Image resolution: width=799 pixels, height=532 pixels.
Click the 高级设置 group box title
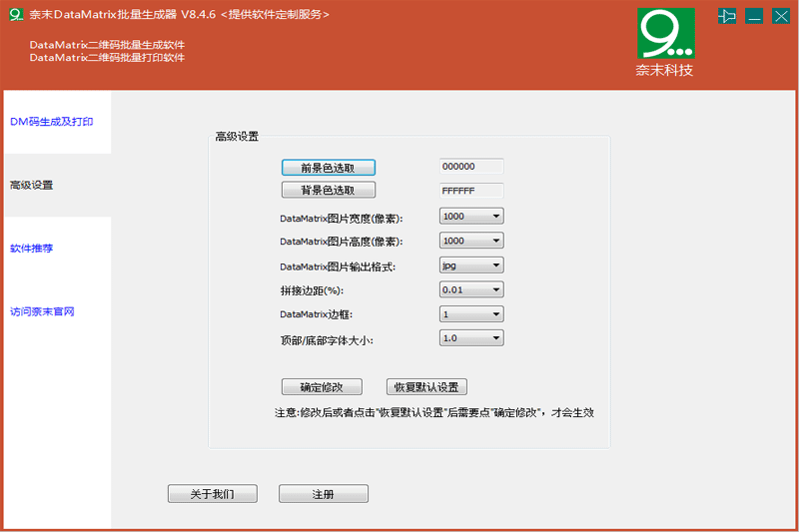tap(237, 137)
